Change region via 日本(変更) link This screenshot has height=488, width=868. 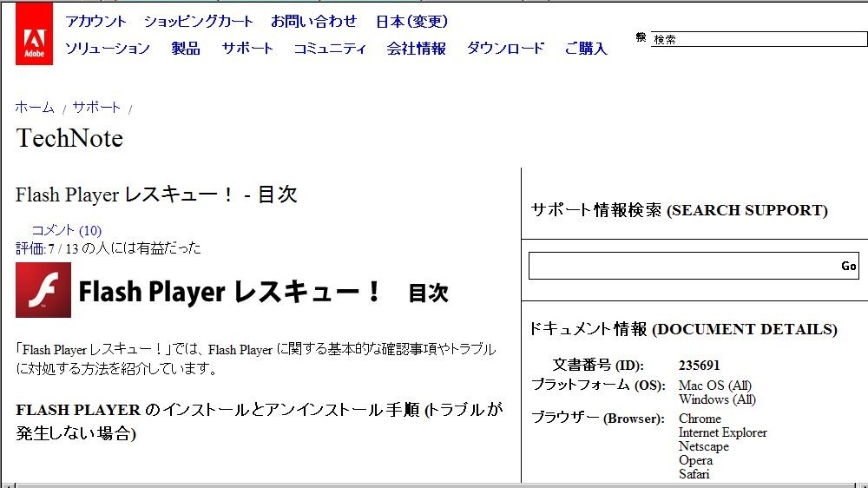pyautogui.click(x=411, y=22)
